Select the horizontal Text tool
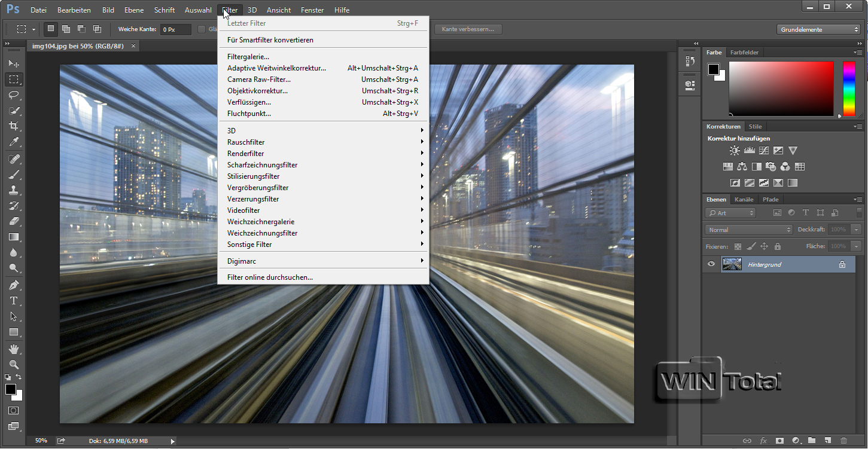The height and width of the screenshot is (449, 868). pyautogui.click(x=14, y=301)
